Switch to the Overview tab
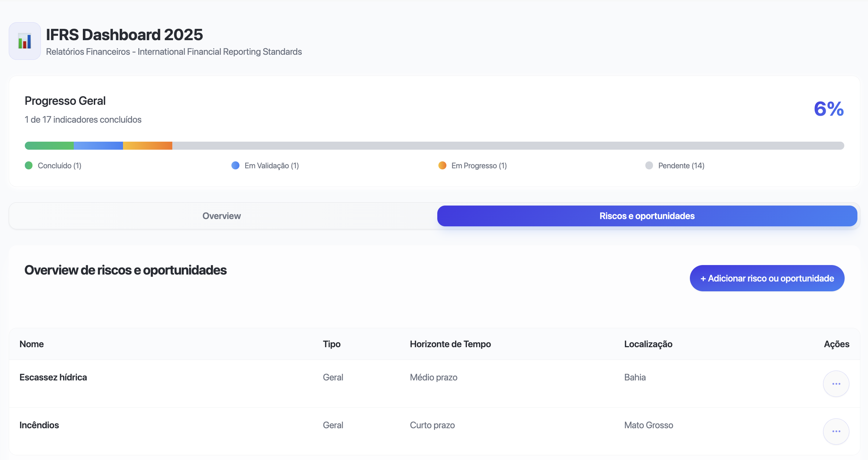Image resolution: width=868 pixels, height=460 pixels. [222, 216]
